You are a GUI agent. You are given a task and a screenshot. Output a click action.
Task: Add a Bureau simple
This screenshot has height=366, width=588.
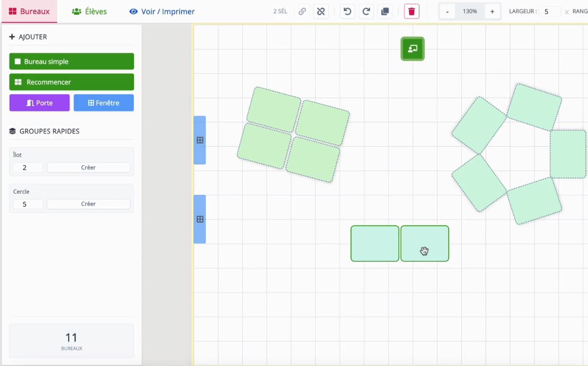point(72,61)
